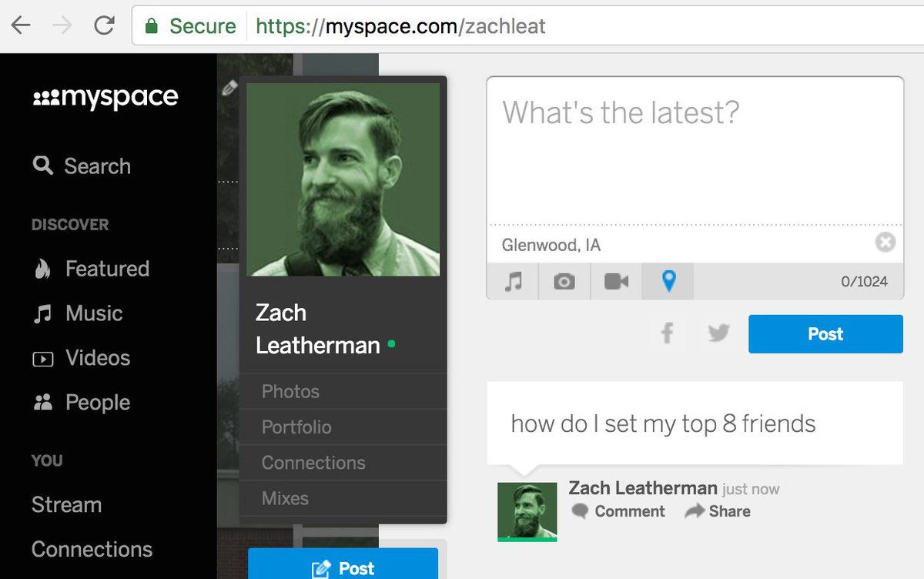The image size is (924, 579).
Task: Click the What's the latest text box
Action: [x=695, y=149]
